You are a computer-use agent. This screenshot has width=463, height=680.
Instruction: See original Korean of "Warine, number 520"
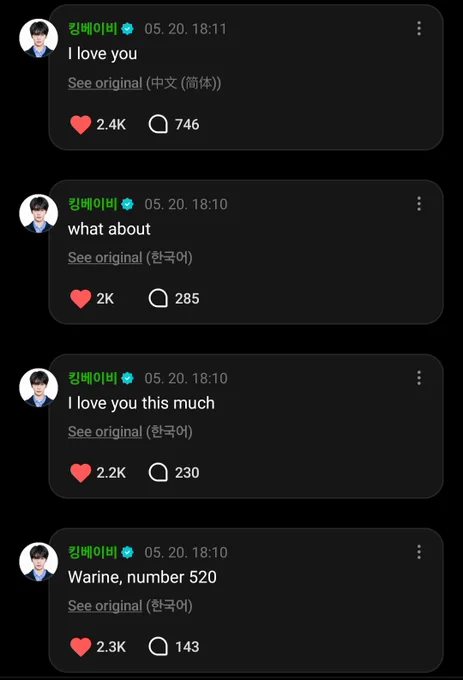(x=105, y=606)
